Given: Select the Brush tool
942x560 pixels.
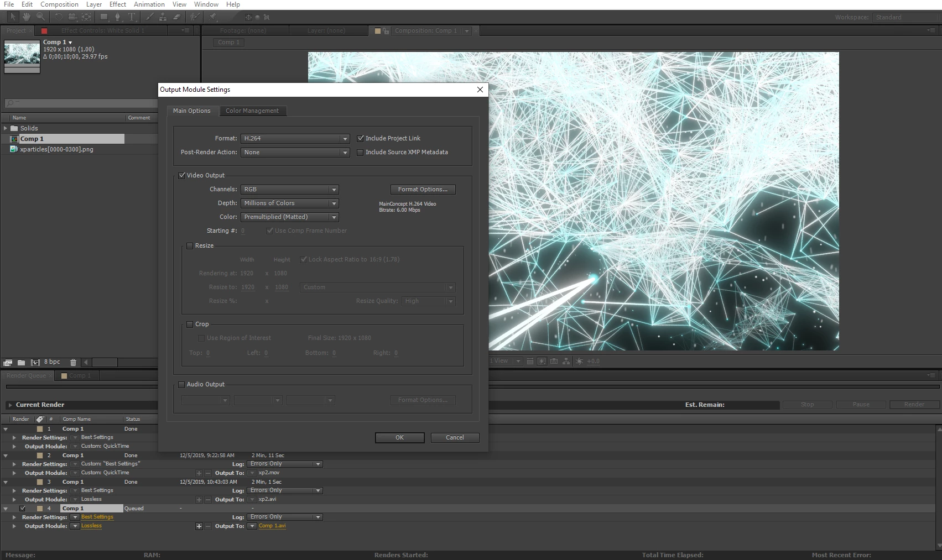Looking at the screenshot, I should point(149,17).
